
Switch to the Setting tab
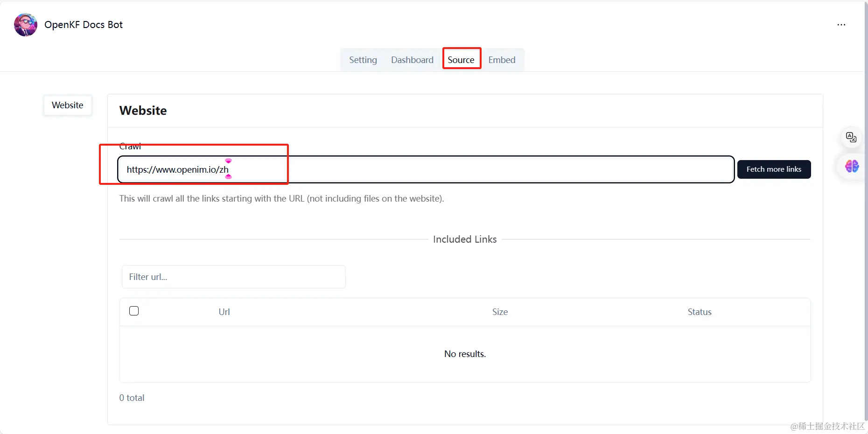pos(363,60)
